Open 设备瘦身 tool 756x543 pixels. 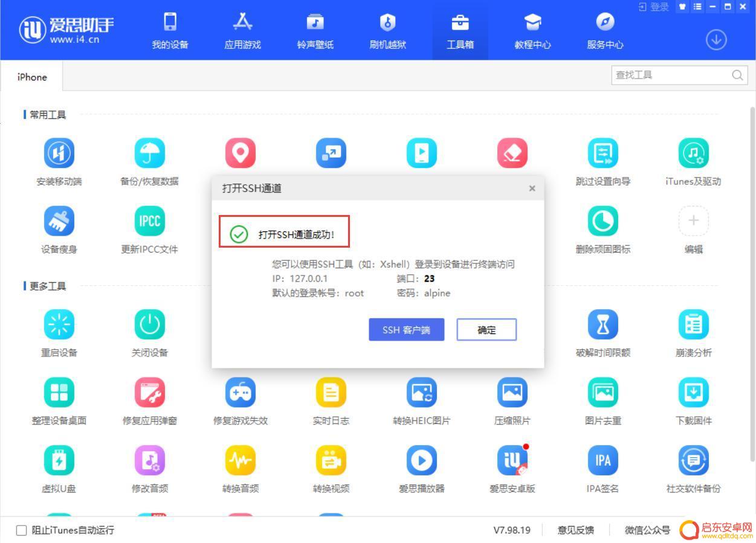pyautogui.click(x=59, y=221)
